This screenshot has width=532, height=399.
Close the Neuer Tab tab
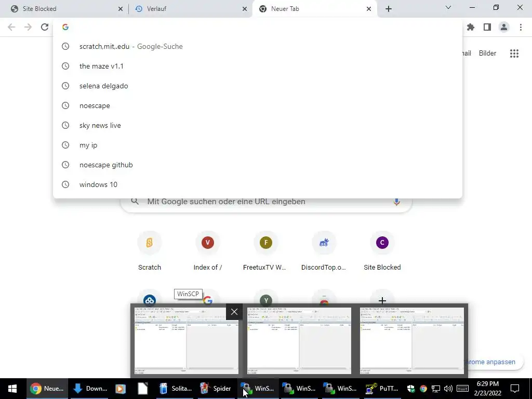tap(369, 9)
